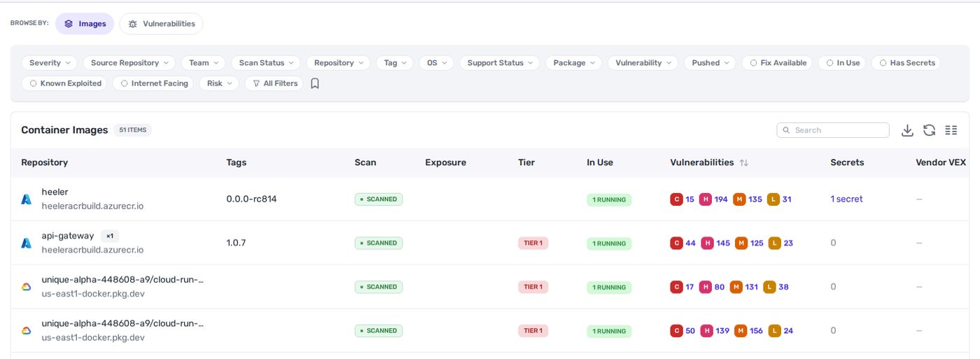Refresh the container images table
The width and height of the screenshot is (980, 359).
[929, 130]
